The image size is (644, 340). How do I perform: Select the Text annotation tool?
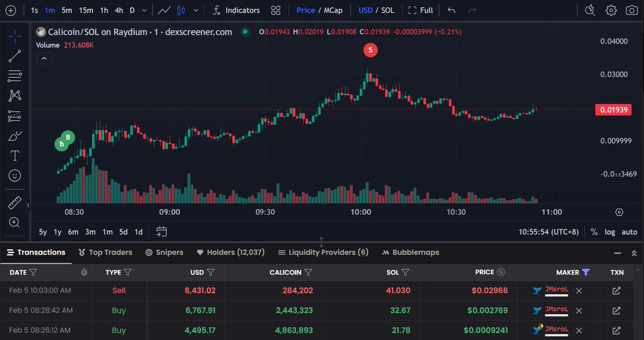(x=15, y=156)
